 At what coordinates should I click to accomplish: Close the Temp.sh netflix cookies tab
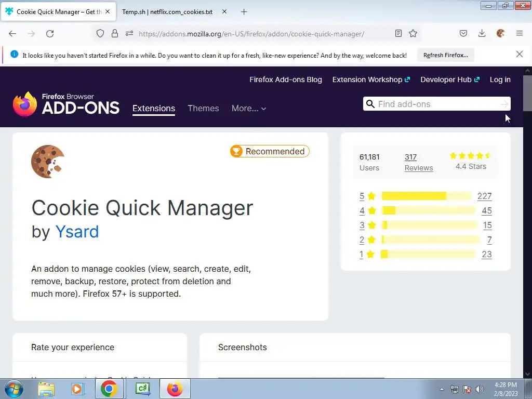tap(224, 11)
